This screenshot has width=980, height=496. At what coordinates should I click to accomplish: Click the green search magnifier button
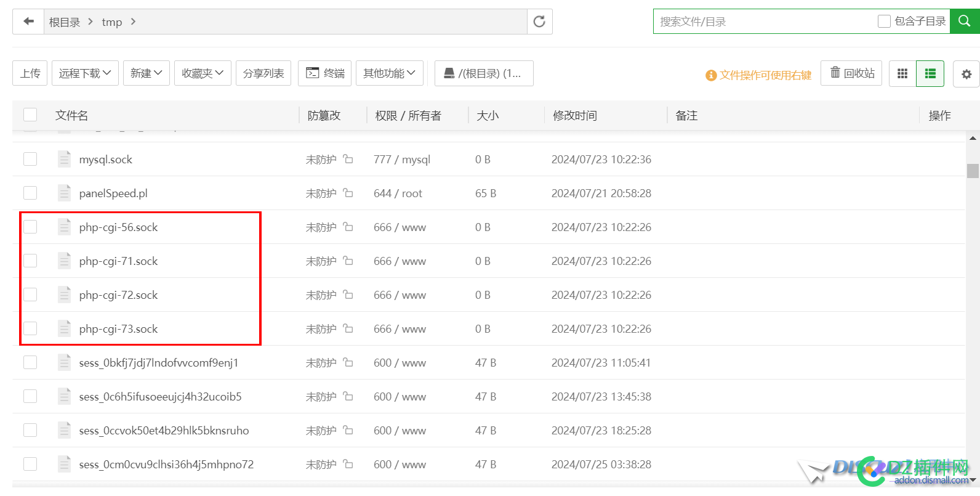(x=965, y=22)
